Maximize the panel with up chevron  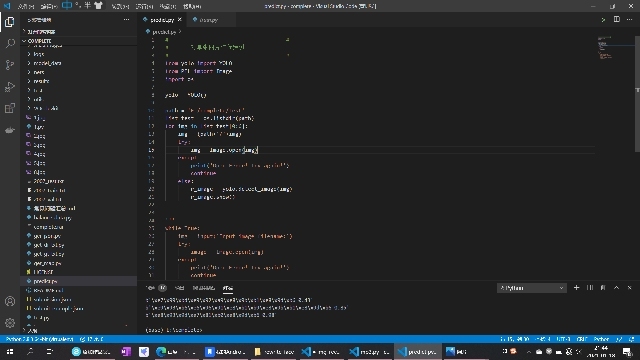click(x=616, y=288)
